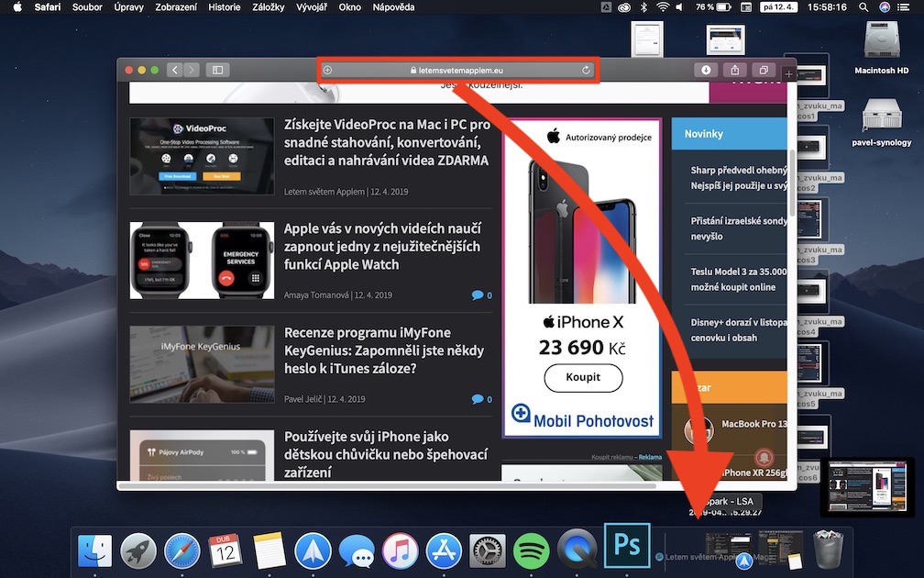Add a new tab with plus button

point(788,74)
